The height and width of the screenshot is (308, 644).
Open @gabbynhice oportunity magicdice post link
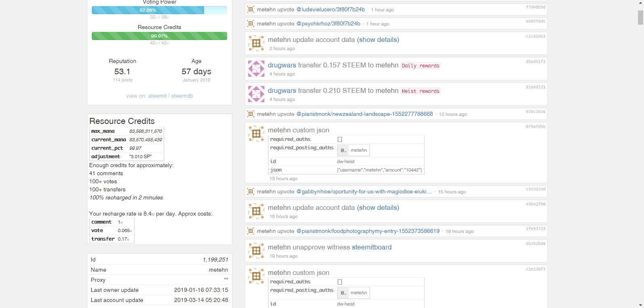click(364, 191)
